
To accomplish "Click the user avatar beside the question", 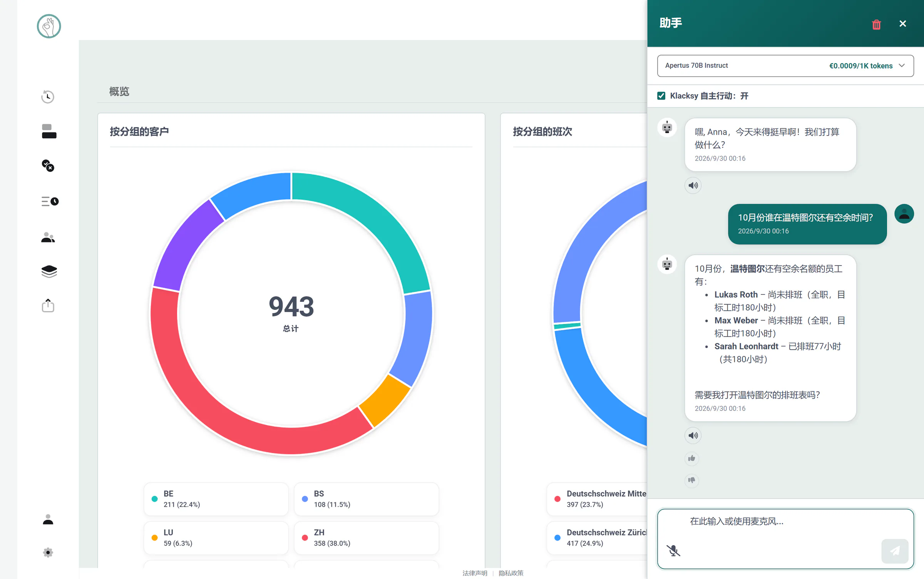I will point(904,214).
